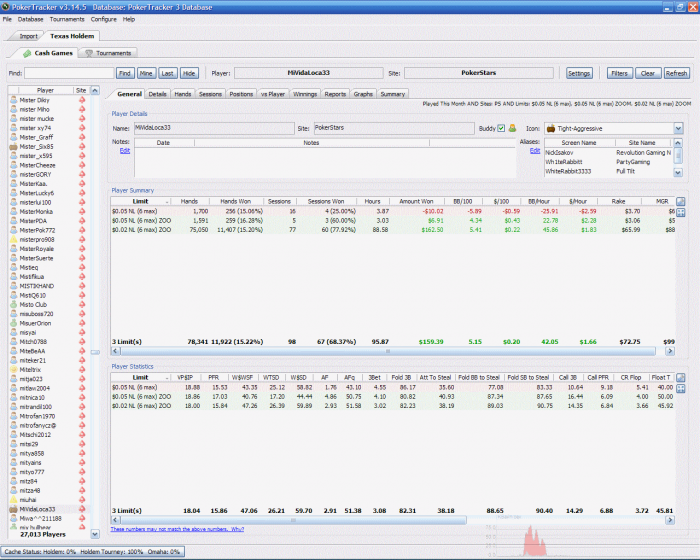Click the player icon for MisterCheeze

(14, 165)
